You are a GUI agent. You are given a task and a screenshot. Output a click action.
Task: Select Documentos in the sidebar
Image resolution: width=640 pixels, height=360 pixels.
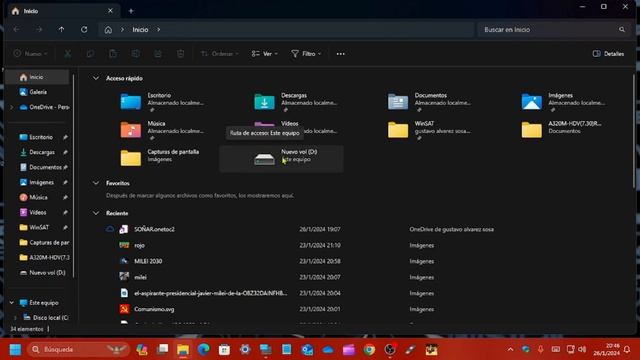pos(40,167)
